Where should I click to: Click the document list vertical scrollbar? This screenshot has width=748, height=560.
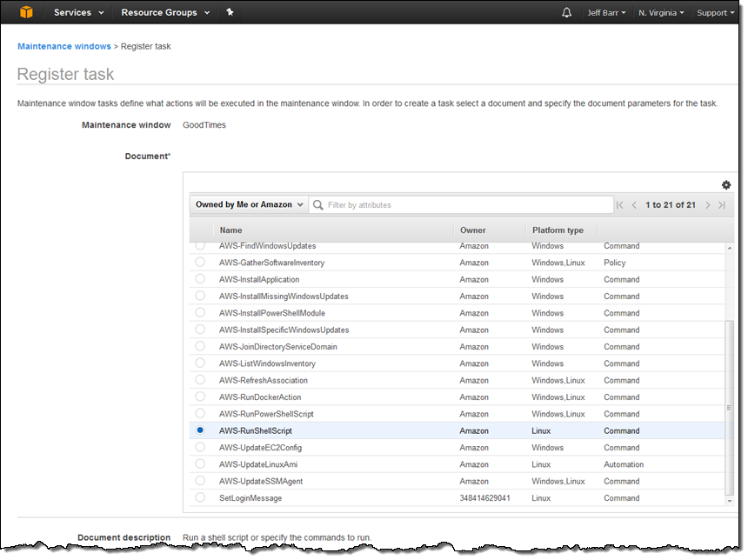coord(729,408)
